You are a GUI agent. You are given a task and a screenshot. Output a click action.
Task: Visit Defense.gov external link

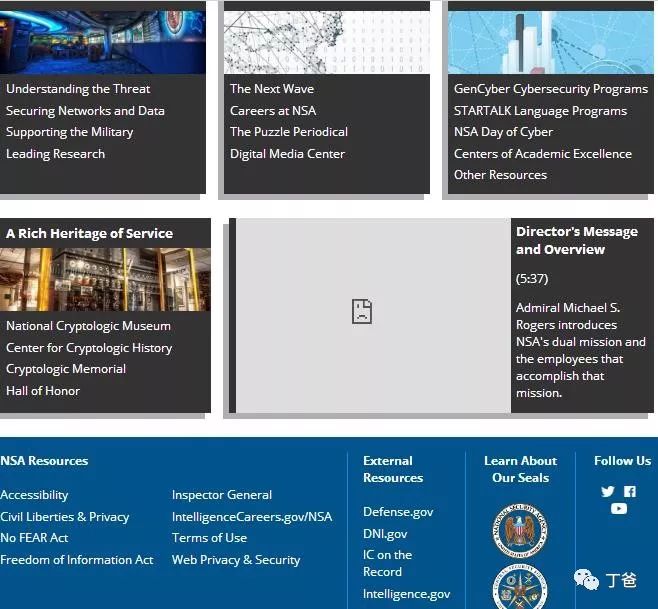click(x=398, y=512)
